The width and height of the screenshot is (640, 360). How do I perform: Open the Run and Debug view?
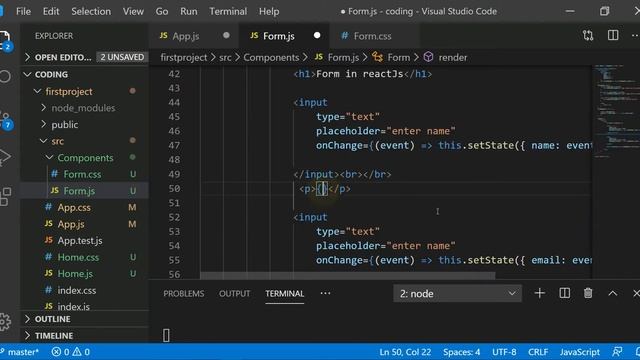point(5,157)
